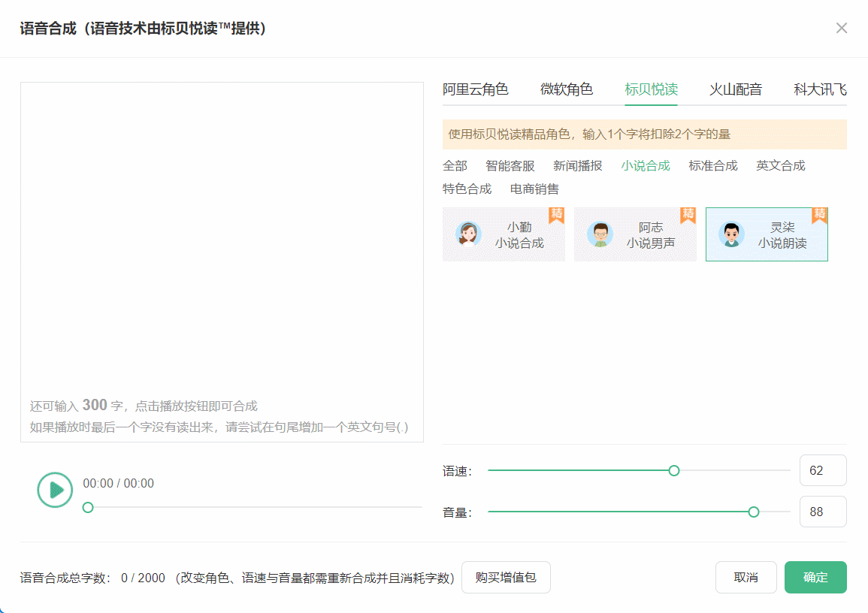Select the 小勤 female avatar
This screenshot has width=868, height=613.
(x=468, y=234)
